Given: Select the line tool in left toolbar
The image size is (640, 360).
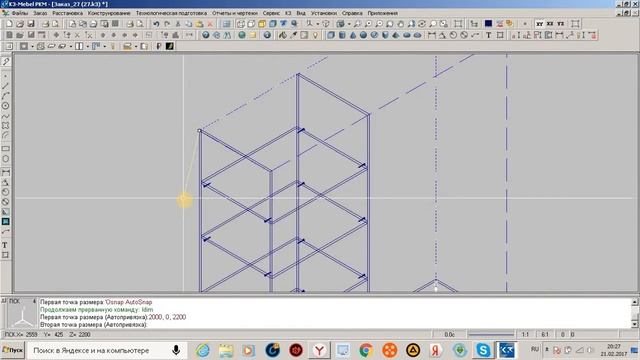Looking at the screenshot, I should 5,86.
